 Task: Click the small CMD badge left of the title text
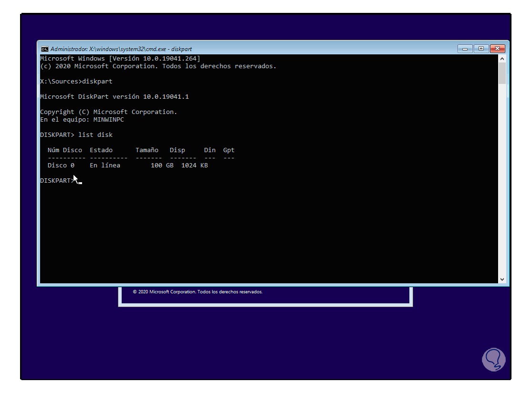click(44, 49)
